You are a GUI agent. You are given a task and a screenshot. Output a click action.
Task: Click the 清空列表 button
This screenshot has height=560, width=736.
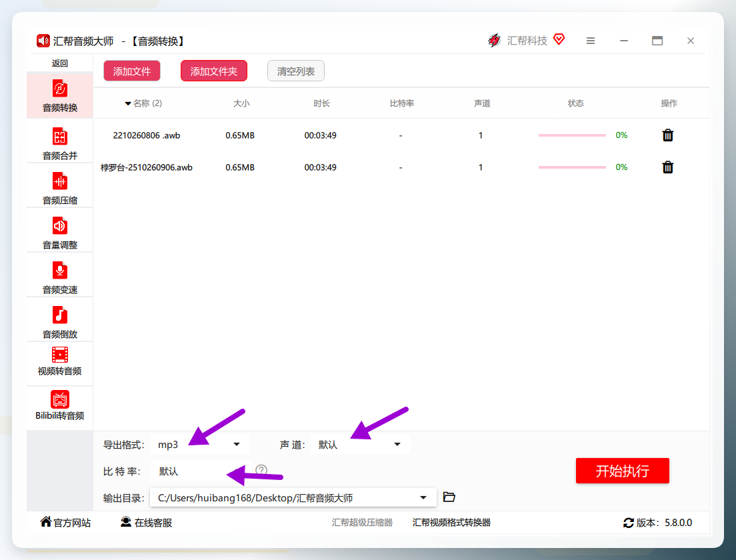pyautogui.click(x=296, y=71)
